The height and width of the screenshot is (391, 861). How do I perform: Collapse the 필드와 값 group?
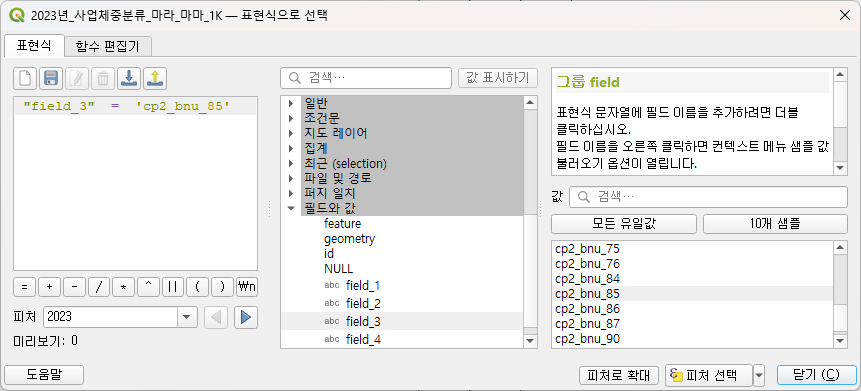[x=291, y=208]
